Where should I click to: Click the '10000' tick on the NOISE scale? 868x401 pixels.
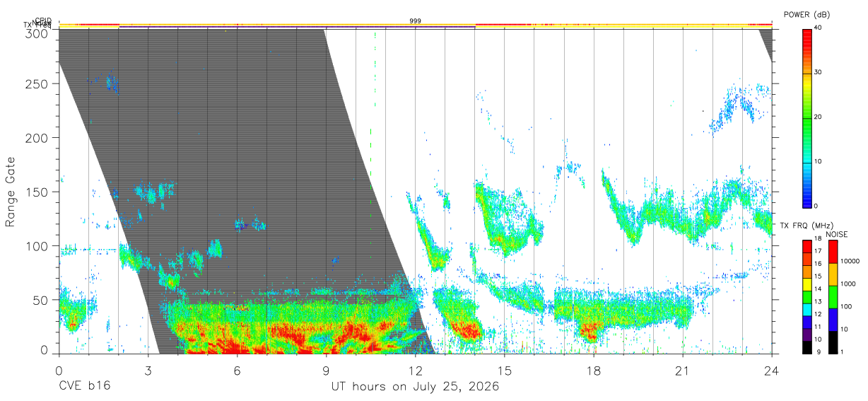tap(850, 261)
